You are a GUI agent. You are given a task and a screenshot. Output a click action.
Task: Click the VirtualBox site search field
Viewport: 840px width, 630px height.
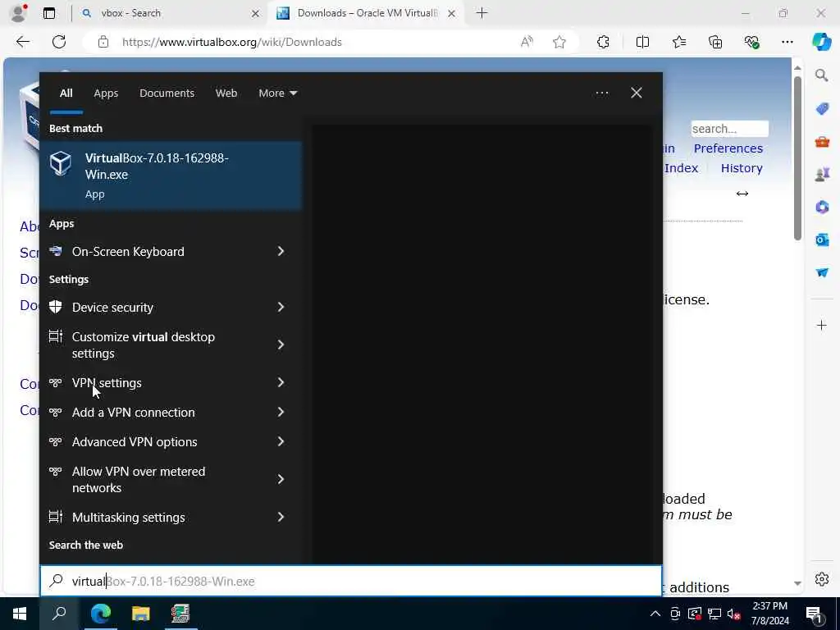729,129
